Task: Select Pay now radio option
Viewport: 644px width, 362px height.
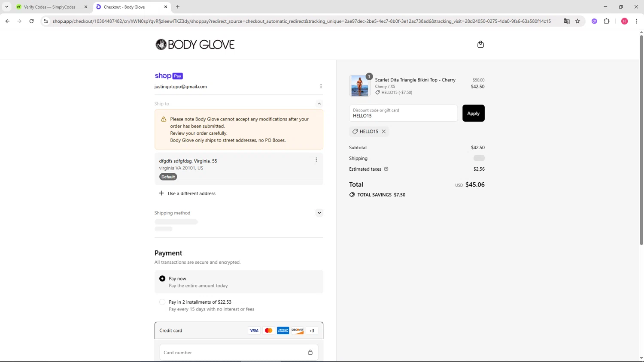Action: [162, 279]
